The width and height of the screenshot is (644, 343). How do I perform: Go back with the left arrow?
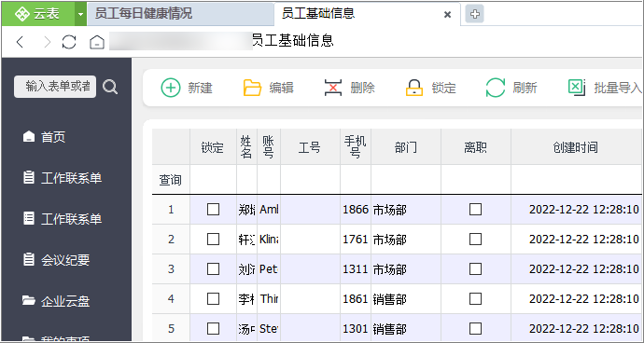pos(21,41)
